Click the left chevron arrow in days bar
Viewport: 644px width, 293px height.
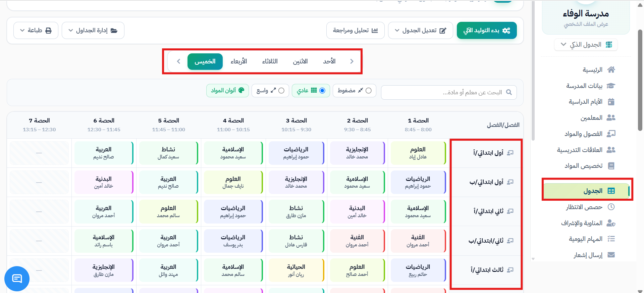pyautogui.click(x=178, y=61)
